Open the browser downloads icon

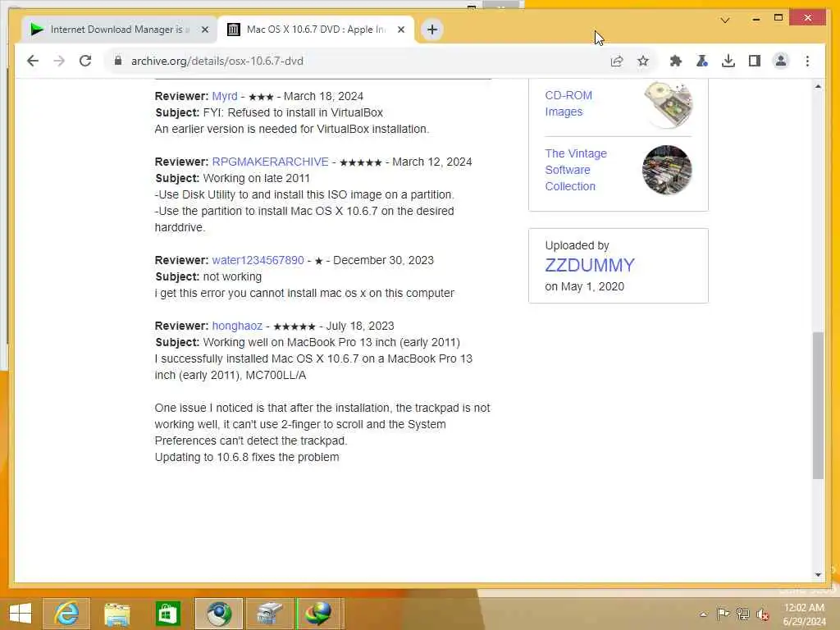[x=728, y=61]
